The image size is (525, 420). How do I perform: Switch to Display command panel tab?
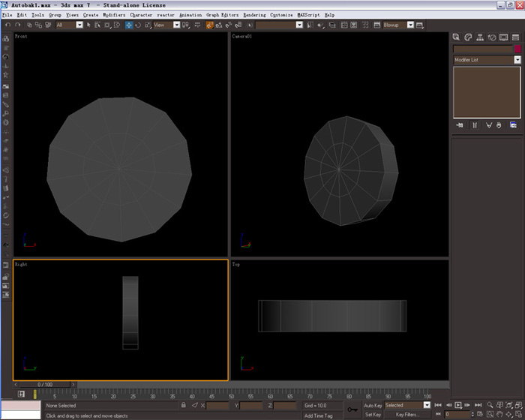point(503,37)
